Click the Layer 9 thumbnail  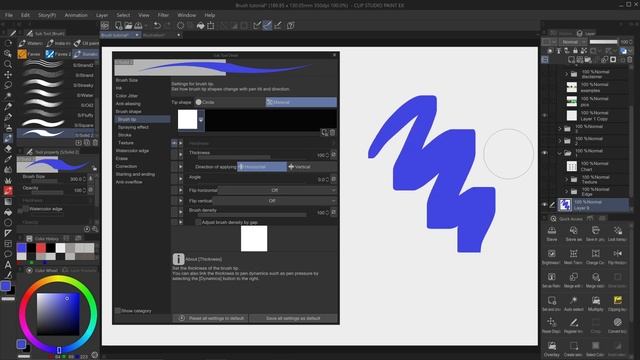[565, 205]
